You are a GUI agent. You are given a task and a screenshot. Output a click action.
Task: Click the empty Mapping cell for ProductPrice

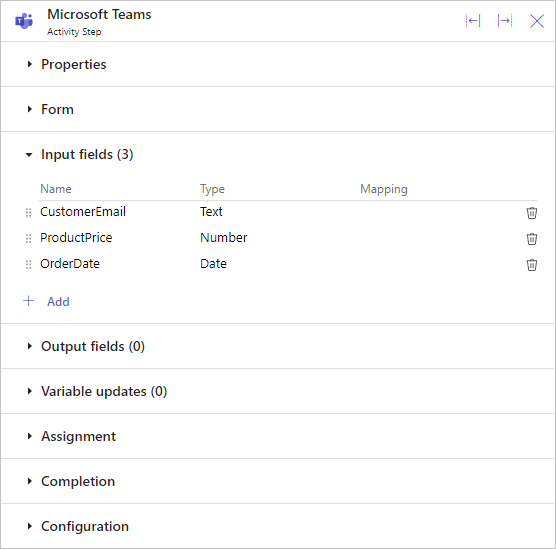[440, 238]
